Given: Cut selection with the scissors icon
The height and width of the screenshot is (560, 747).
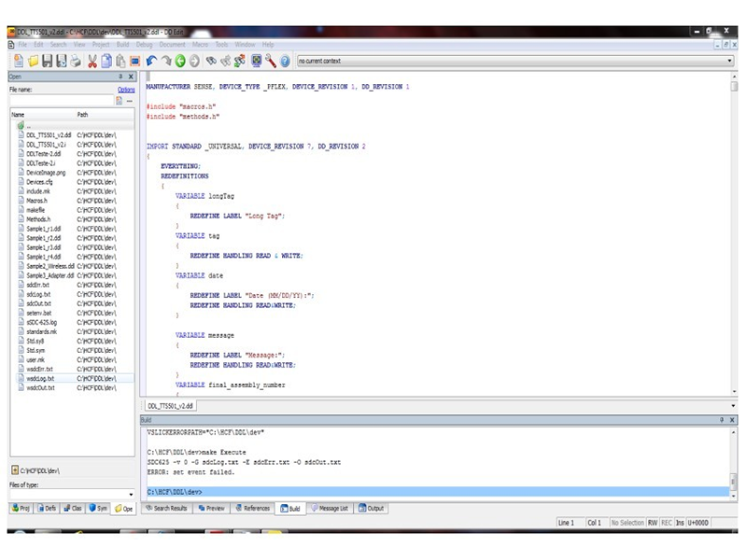Looking at the screenshot, I should [92, 61].
